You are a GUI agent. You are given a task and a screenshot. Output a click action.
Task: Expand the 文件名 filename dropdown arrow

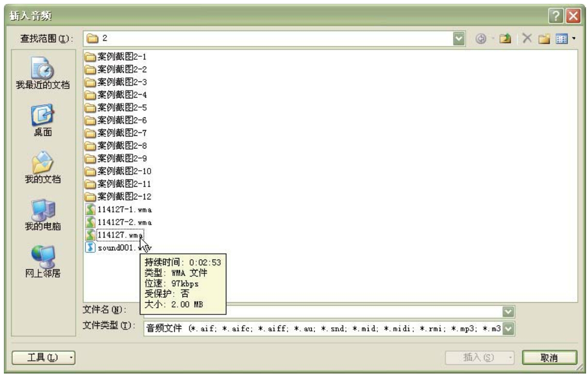coord(509,311)
